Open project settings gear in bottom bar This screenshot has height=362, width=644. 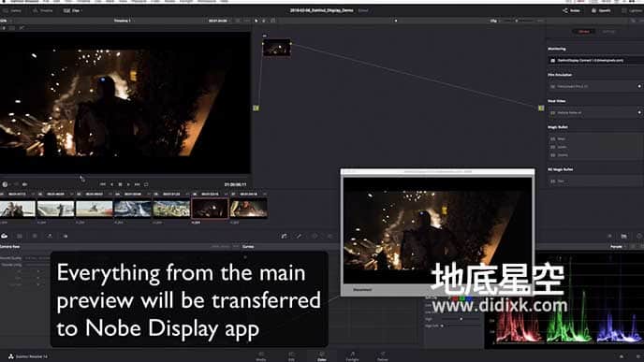637,356
